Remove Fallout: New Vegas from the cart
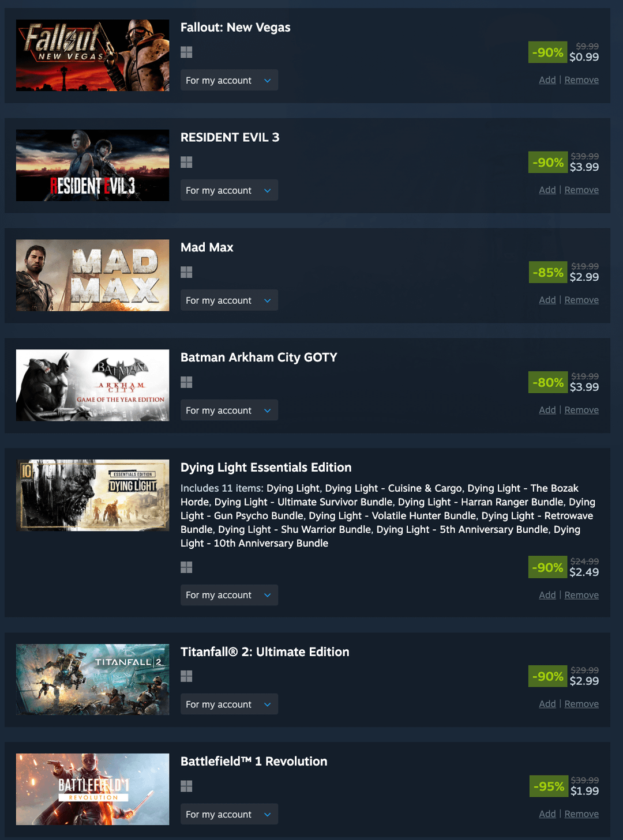Image resolution: width=623 pixels, height=840 pixels. (x=581, y=80)
